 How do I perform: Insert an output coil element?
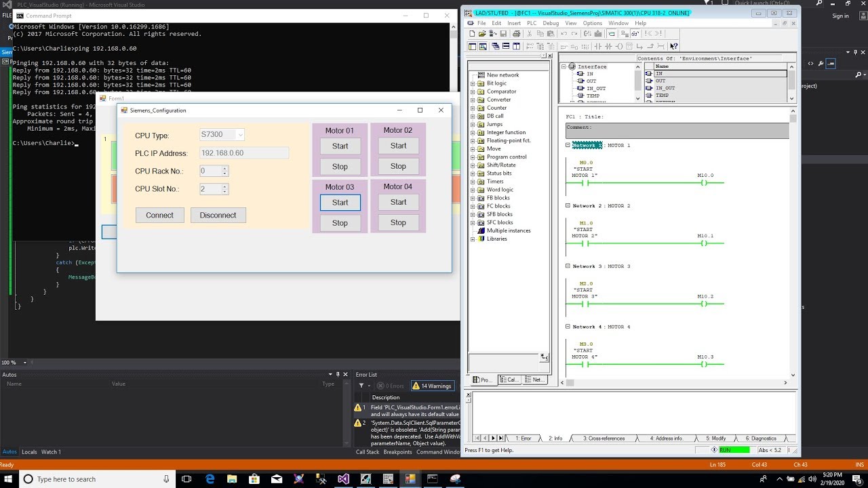[619, 47]
